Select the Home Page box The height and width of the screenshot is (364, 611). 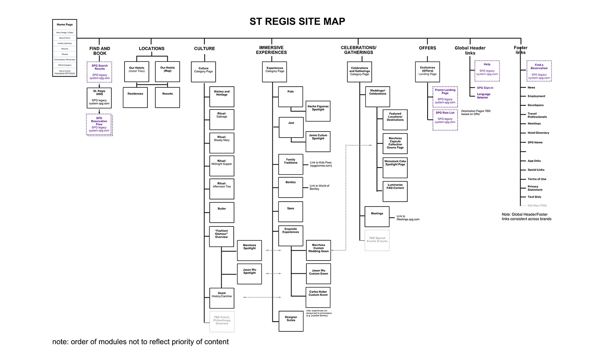point(65,48)
